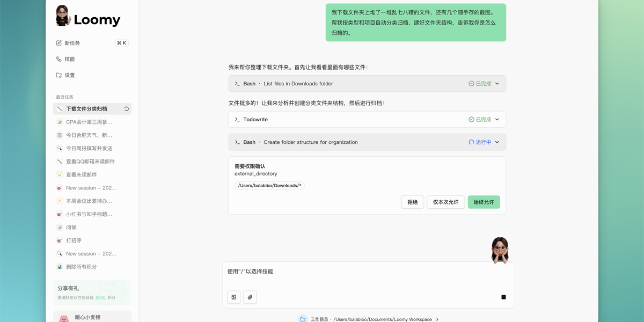Stop the running task with square button
644x322 pixels.
coord(503,297)
